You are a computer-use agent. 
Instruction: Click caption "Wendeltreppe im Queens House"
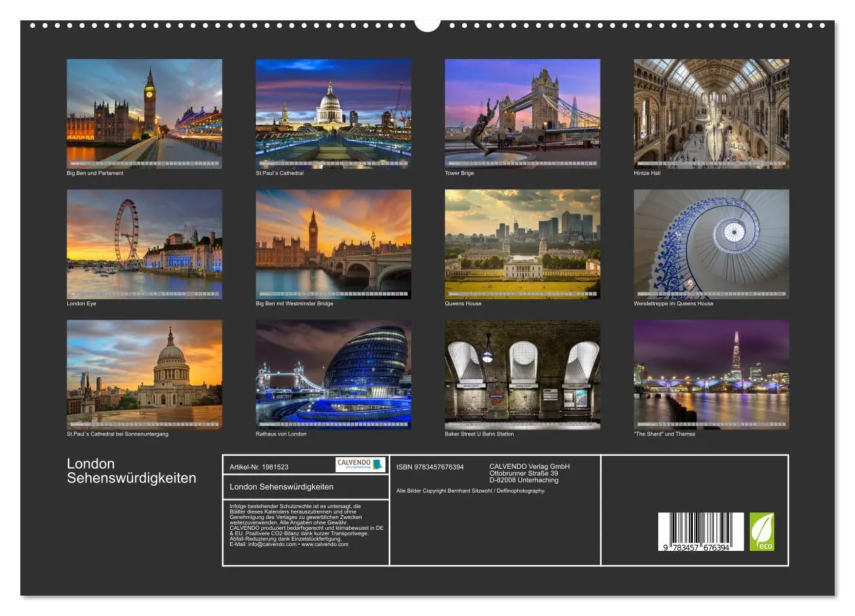[x=674, y=304]
